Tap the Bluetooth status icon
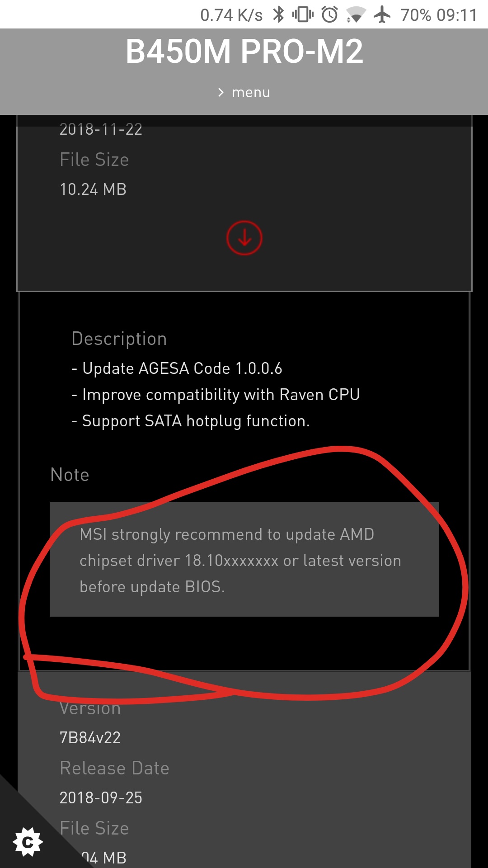 click(x=278, y=15)
